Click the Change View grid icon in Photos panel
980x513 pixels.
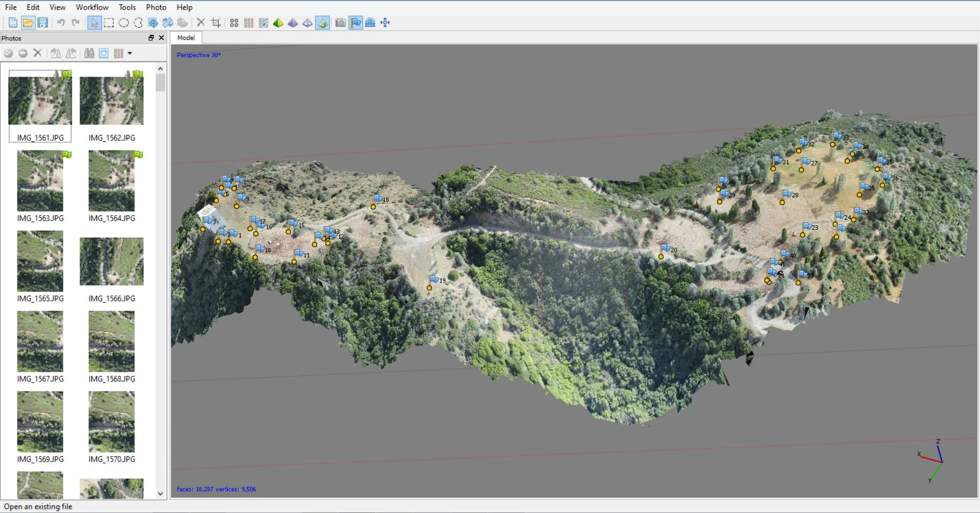point(119,53)
